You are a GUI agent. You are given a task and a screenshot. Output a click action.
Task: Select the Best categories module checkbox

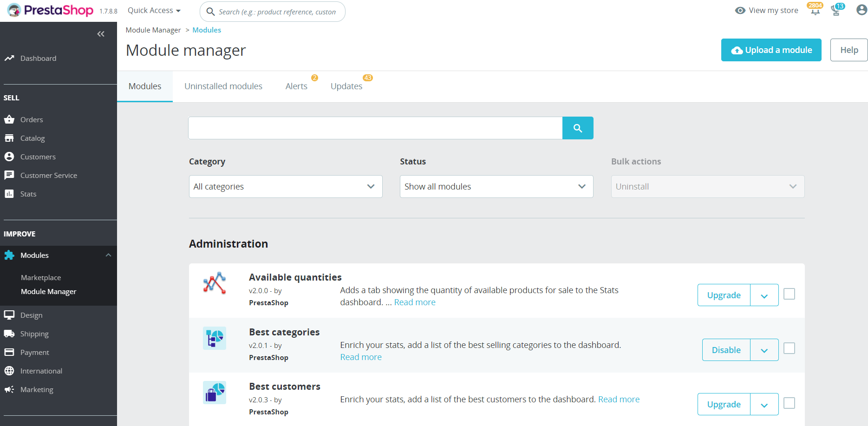point(789,348)
